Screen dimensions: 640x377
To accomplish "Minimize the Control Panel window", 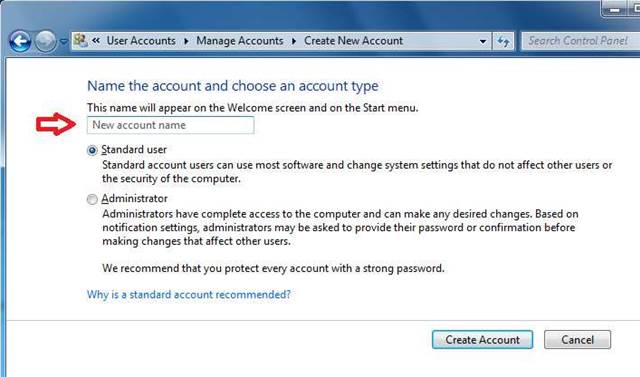I will click(615, 10).
